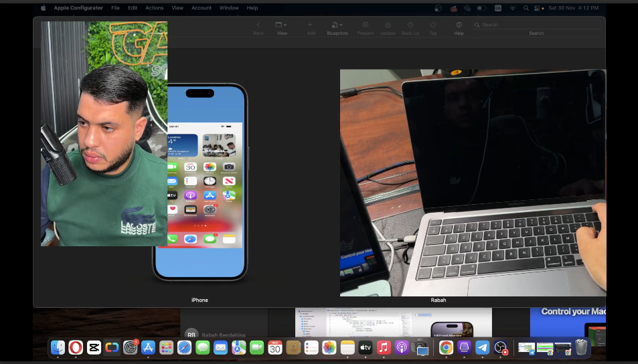Select the device labeled Rabah
Viewport: 638px width, 364px height.
click(x=473, y=183)
